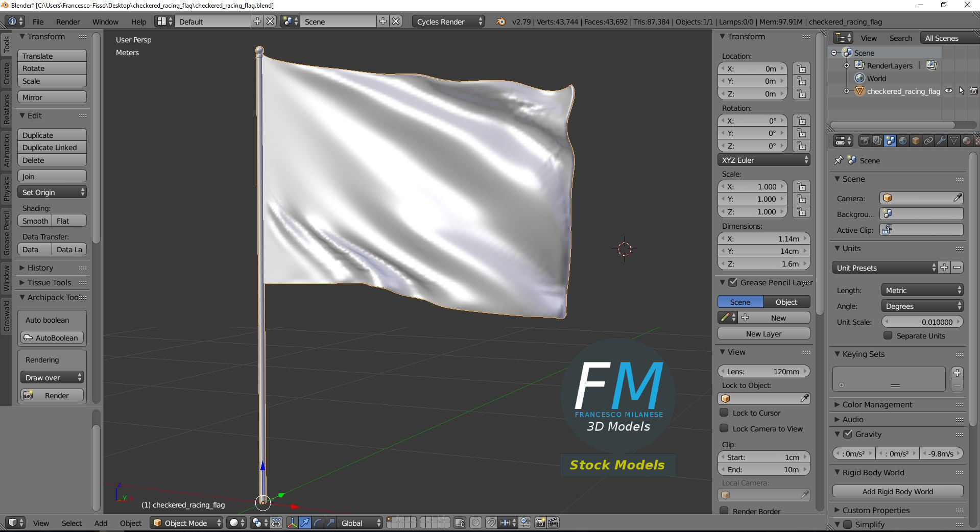
Task: Open the Unit Presets dropdown
Action: tap(885, 268)
